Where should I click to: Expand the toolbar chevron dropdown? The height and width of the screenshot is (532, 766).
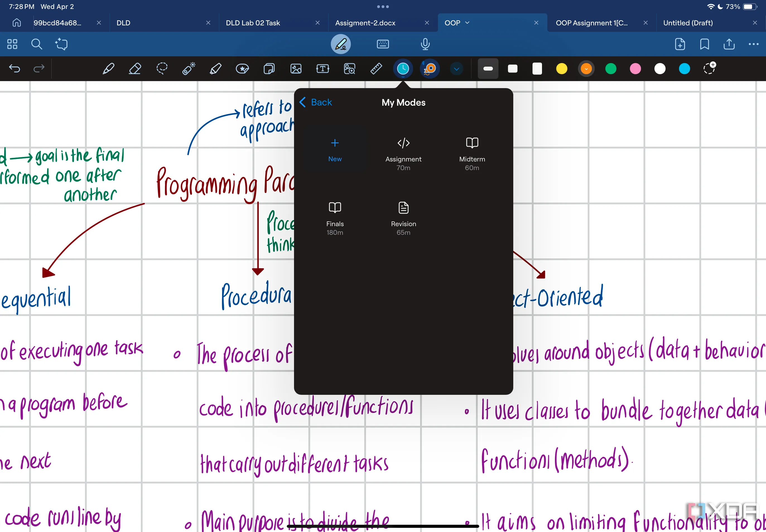[x=457, y=69]
